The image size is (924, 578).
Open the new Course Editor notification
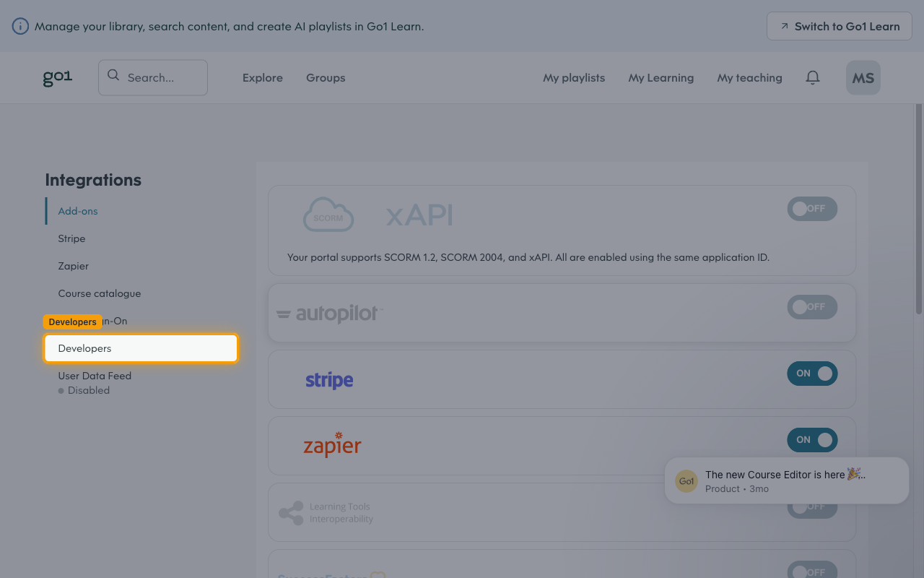click(787, 480)
